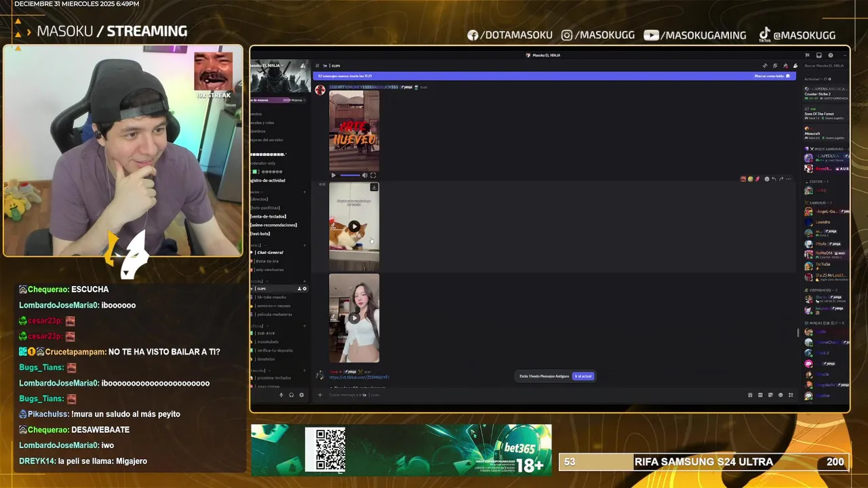Viewport: 868px width, 488px height.
Task: Click the search Masoku EL NINJA field
Action: pos(824,66)
